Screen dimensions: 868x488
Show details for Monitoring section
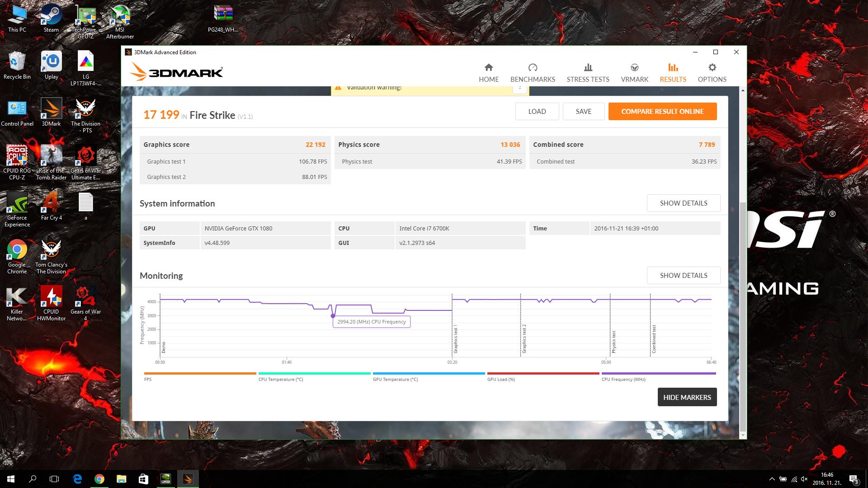pyautogui.click(x=684, y=275)
